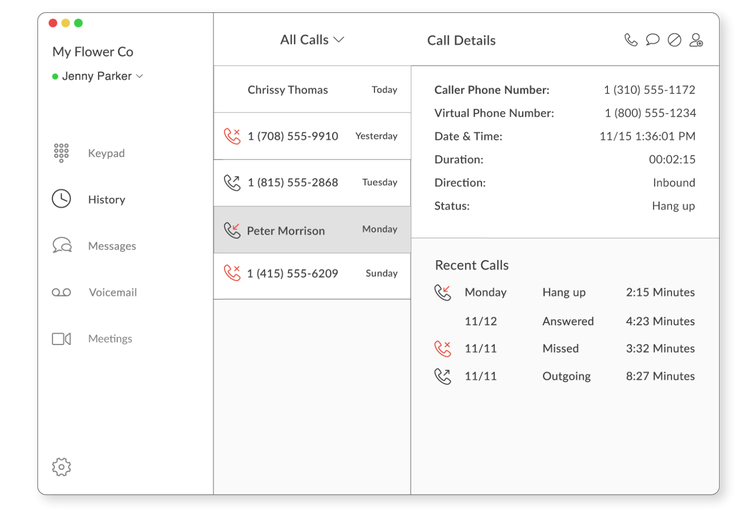Click the 11/12 Answered recent call
The width and height of the screenshot is (750, 515).
pyautogui.click(x=564, y=321)
